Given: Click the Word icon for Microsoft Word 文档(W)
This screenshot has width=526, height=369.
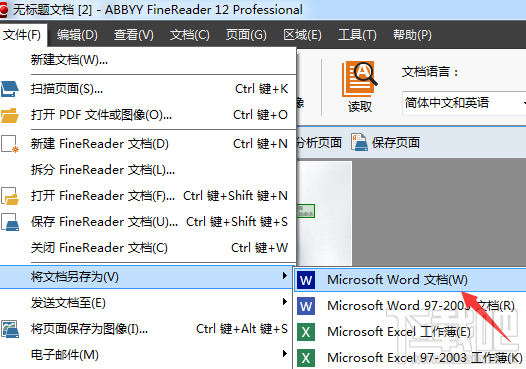Looking at the screenshot, I should [x=306, y=280].
